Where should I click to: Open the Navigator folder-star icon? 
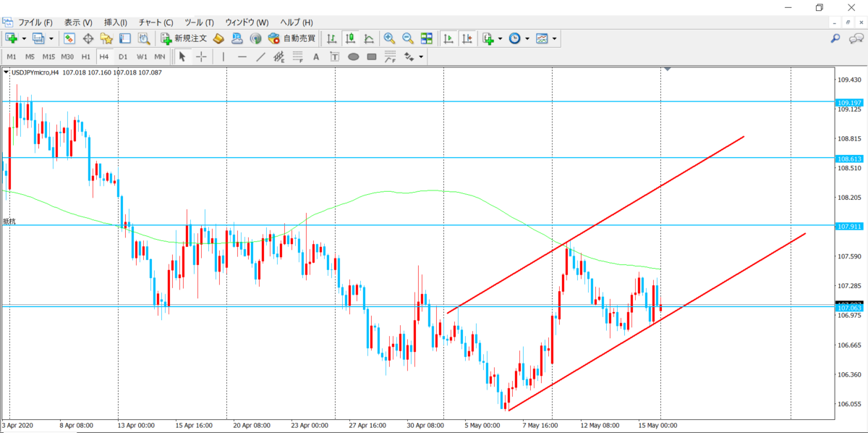[106, 38]
